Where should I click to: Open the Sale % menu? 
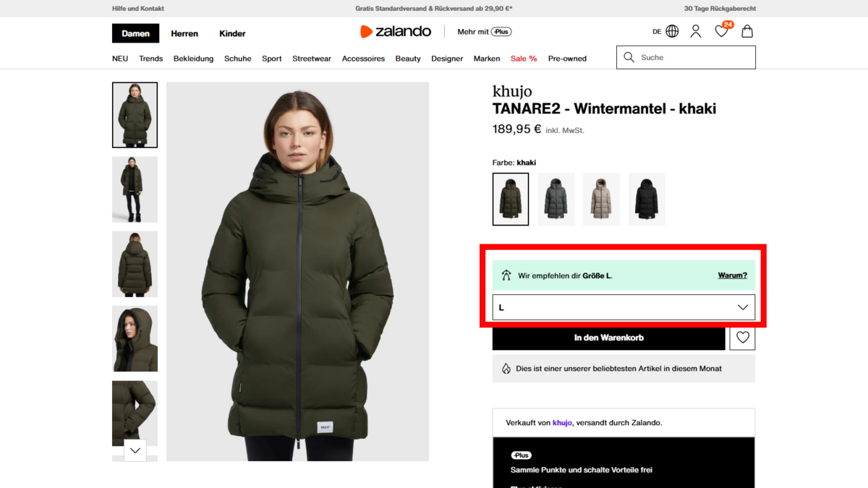coord(524,59)
